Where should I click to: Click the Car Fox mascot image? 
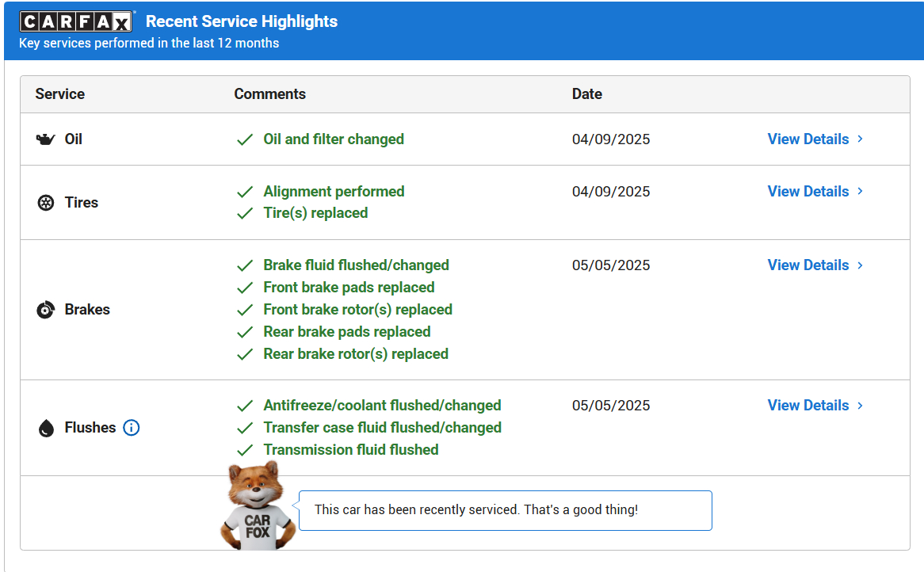[x=256, y=507]
